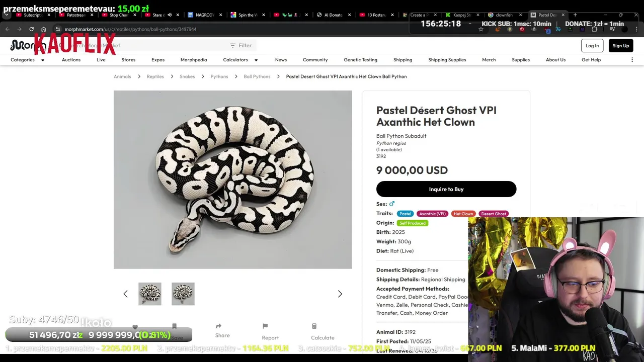
Task: Switch to the Patostream browser tab
Action: (75, 15)
